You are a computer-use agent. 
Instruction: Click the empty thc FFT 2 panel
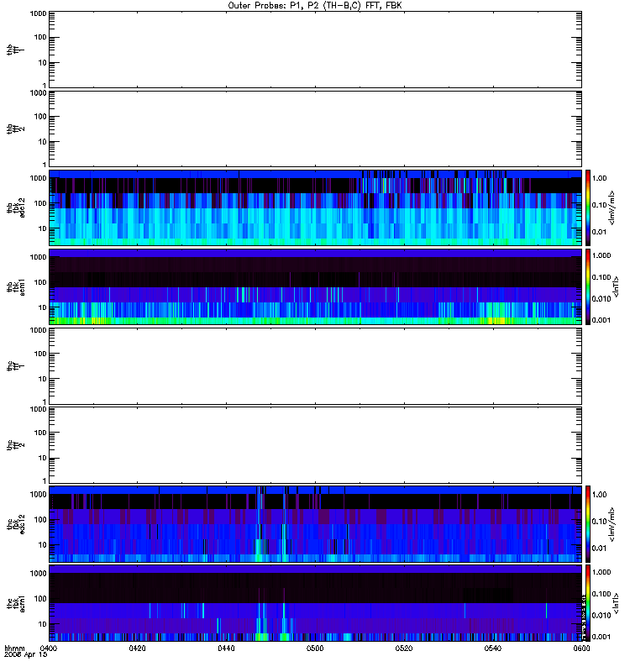click(316, 445)
